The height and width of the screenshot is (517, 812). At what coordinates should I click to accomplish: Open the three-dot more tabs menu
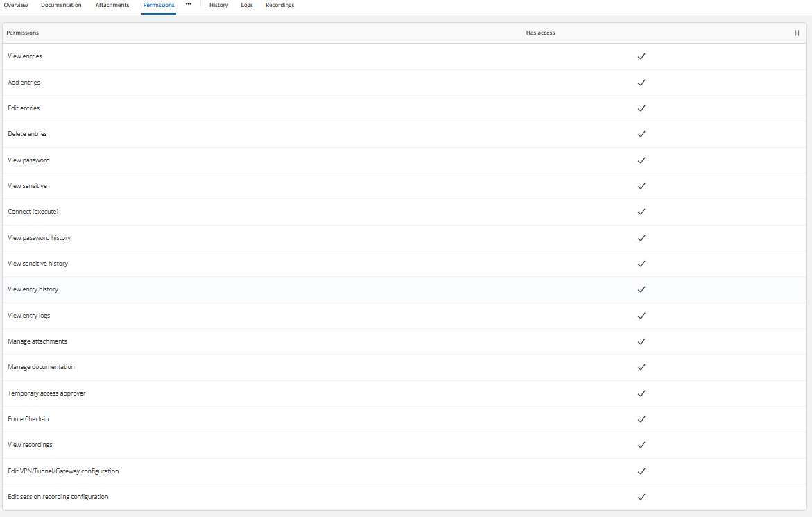(188, 4)
